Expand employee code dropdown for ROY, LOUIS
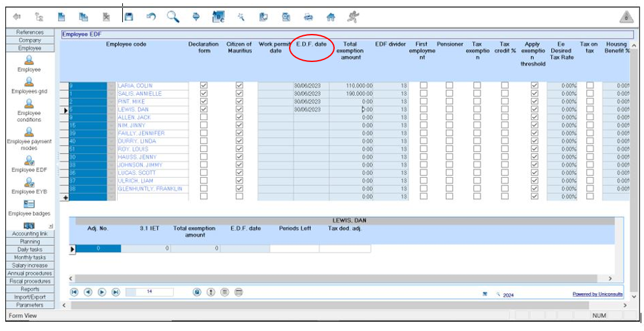Screen dimensions: 644x331 click(111, 149)
